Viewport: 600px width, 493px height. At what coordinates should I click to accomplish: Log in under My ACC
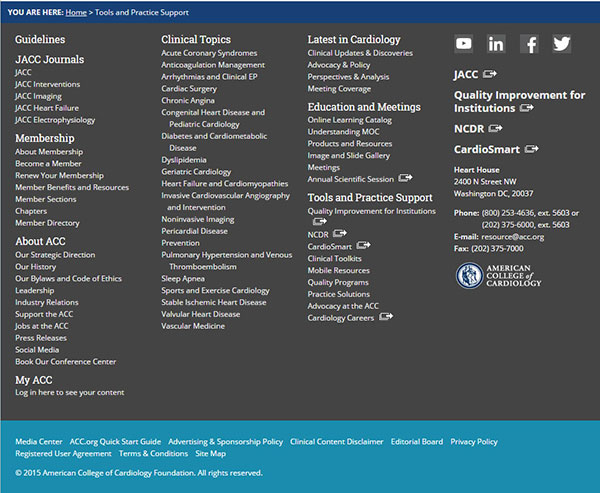pos(70,392)
